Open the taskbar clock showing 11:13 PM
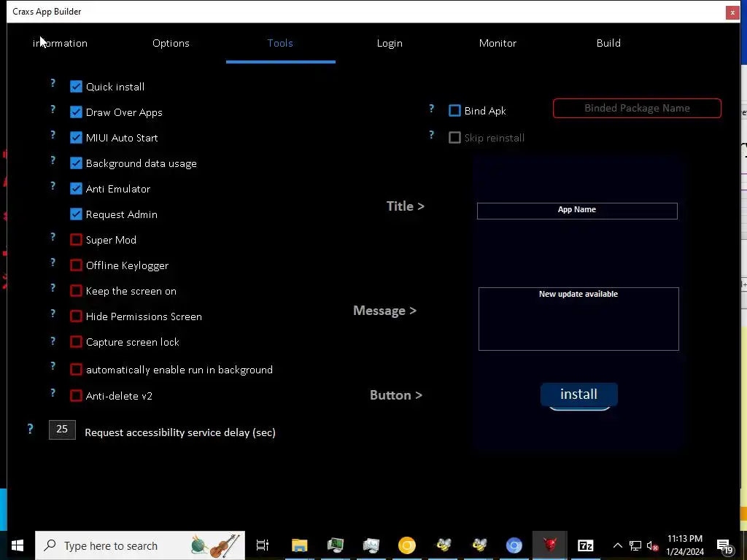 685,545
